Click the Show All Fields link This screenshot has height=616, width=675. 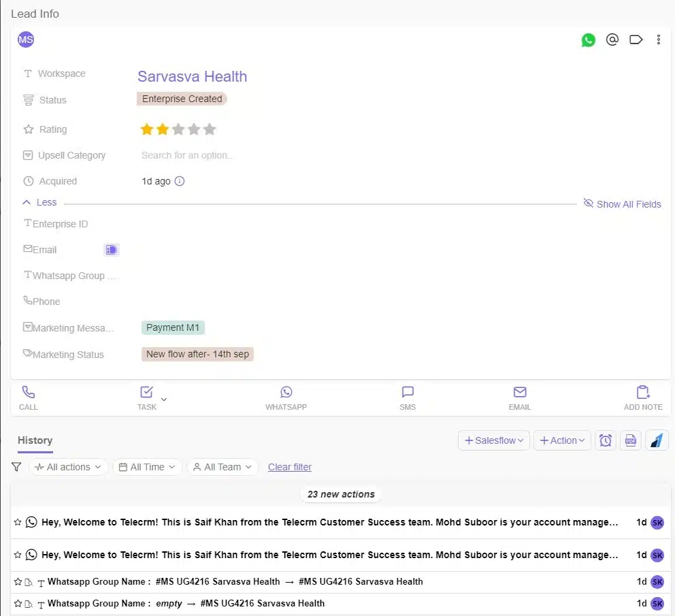point(621,204)
